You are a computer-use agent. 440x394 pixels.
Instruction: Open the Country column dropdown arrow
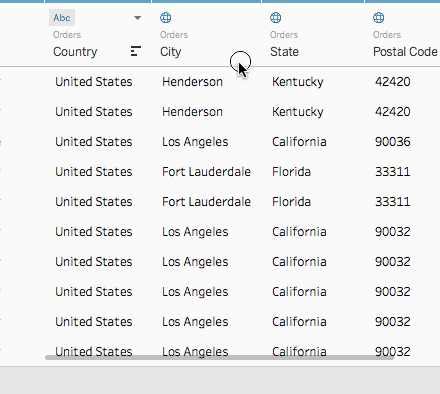137,18
